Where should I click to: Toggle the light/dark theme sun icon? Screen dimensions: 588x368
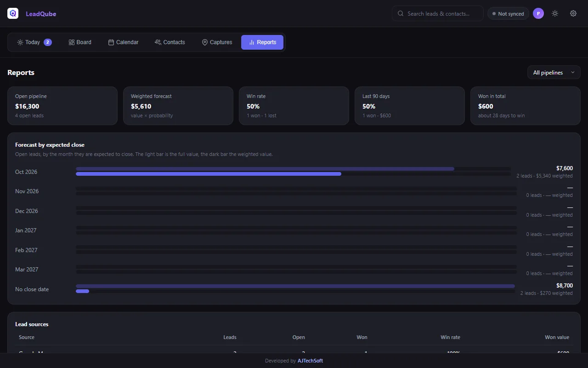[x=555, y=13]
